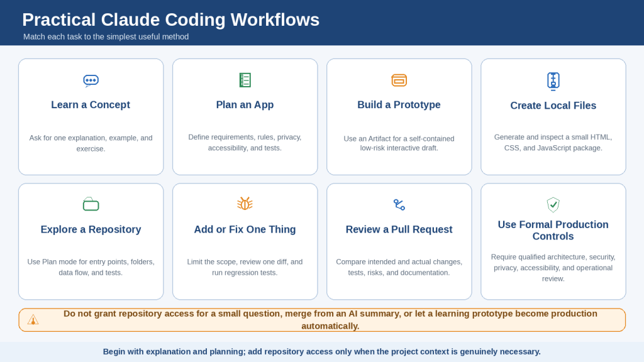Click the file archive icon above Create Local Files
Viewport: 644px width, 362px height.
click(x=553, y=81)
